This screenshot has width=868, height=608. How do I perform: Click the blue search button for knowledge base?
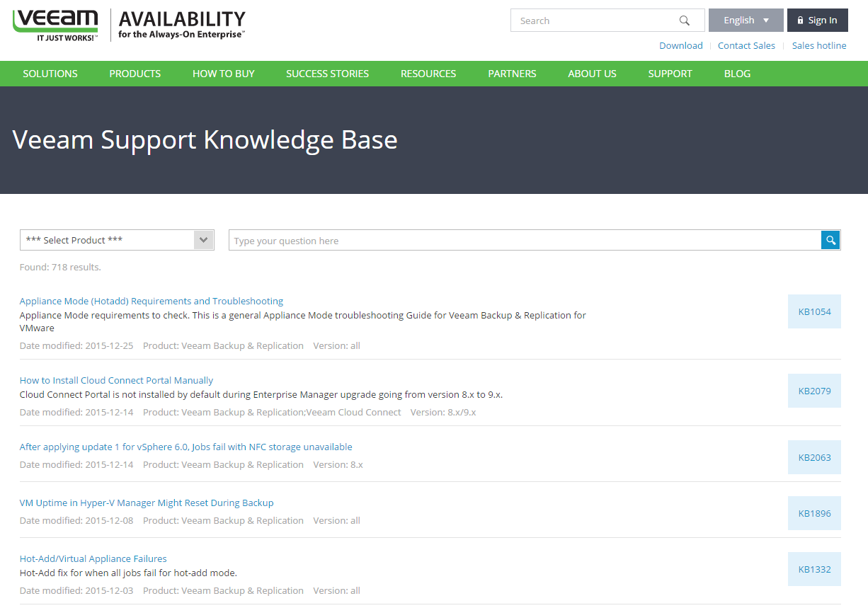click(x=830, y=241)
